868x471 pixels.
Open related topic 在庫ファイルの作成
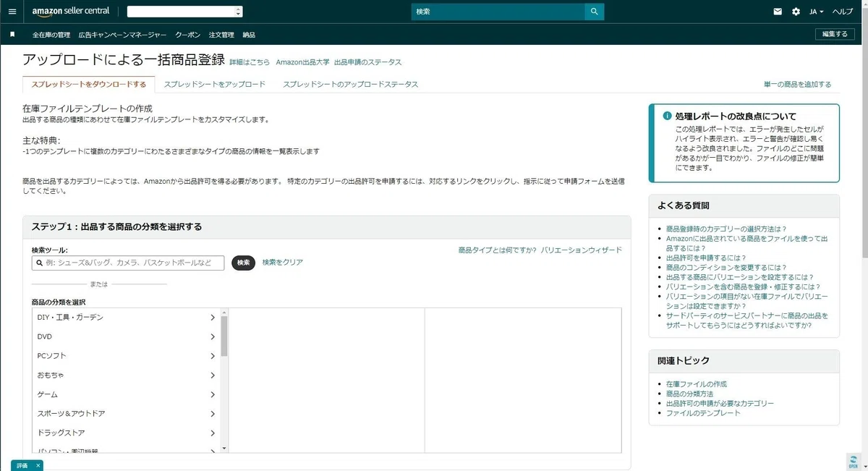pos(697,384)
